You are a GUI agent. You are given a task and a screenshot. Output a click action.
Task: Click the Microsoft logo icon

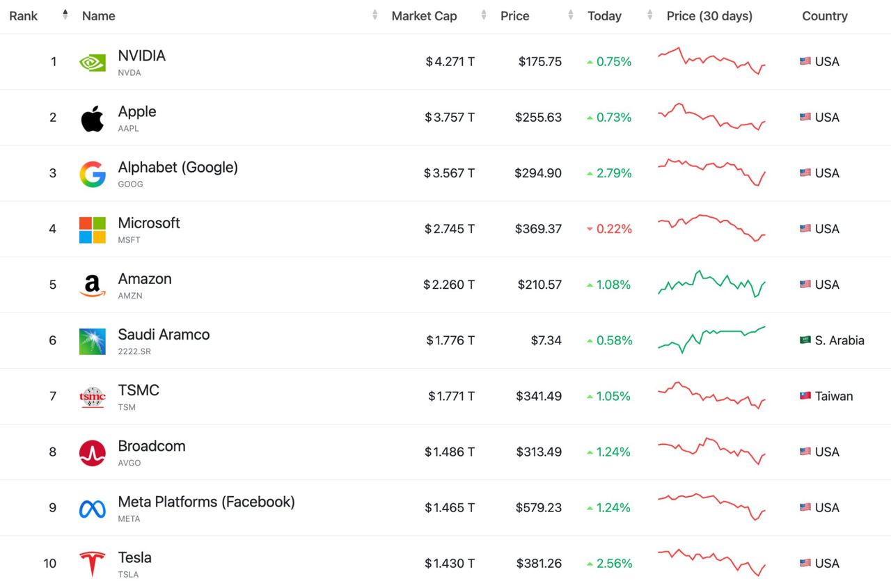coord(92,230)
